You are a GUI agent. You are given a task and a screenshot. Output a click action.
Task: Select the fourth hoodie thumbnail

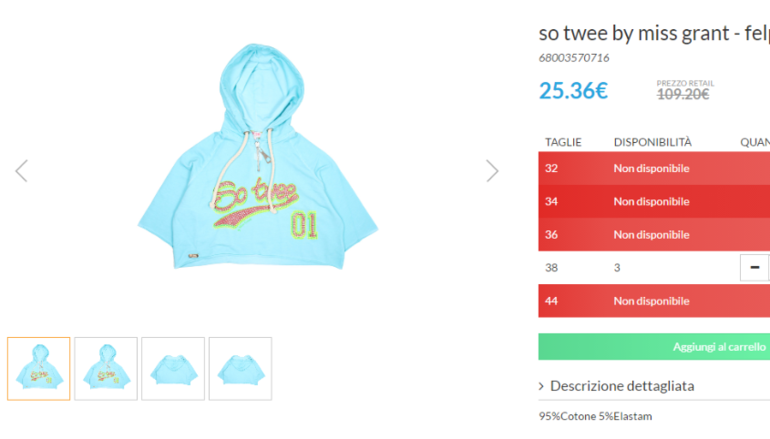240,368
